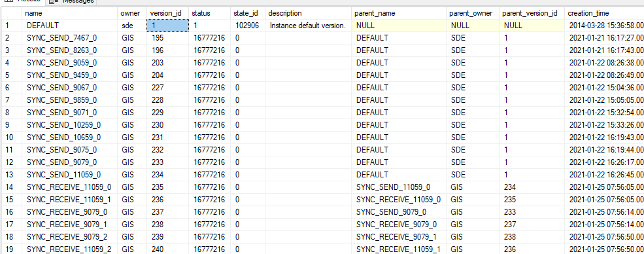The width and height of the screenshot is (644, 254).
Task: Click the name column header
Action: coord(69,13)
